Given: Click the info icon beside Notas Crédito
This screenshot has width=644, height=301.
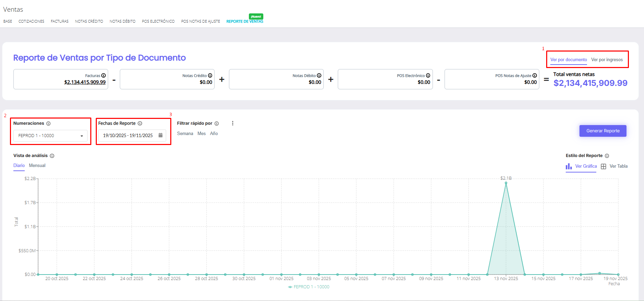Looking at the screenshot, I should (x=210, y=76).
